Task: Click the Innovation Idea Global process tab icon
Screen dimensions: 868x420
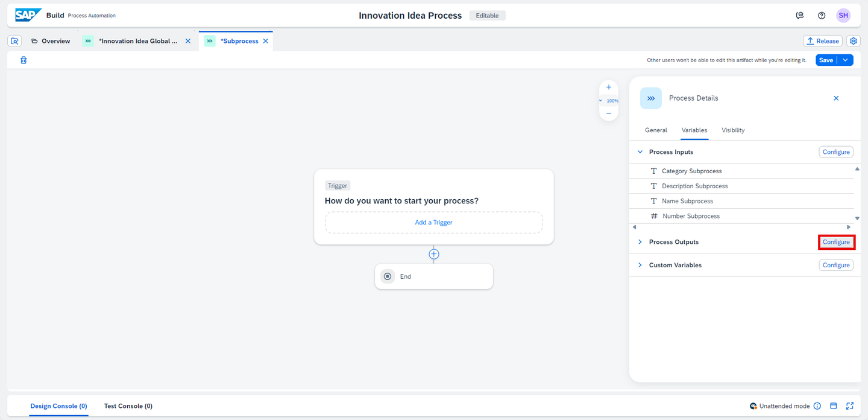Action: (88, 41)
